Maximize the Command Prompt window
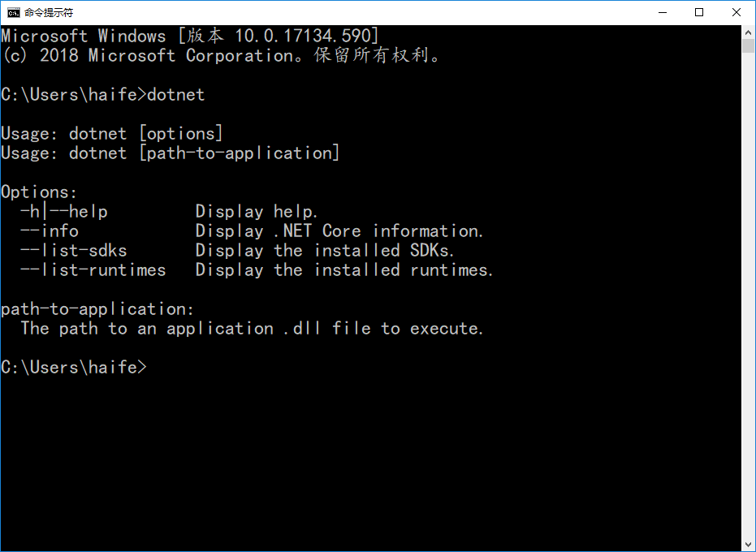The height and width of the screenshot is (552, 756). [x=699, y=12]
